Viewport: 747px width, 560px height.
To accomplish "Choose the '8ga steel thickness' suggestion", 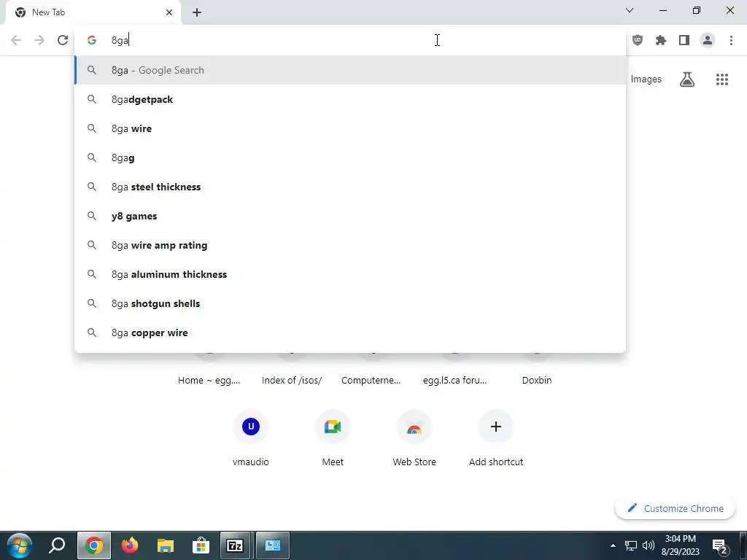I will (350, 187).
